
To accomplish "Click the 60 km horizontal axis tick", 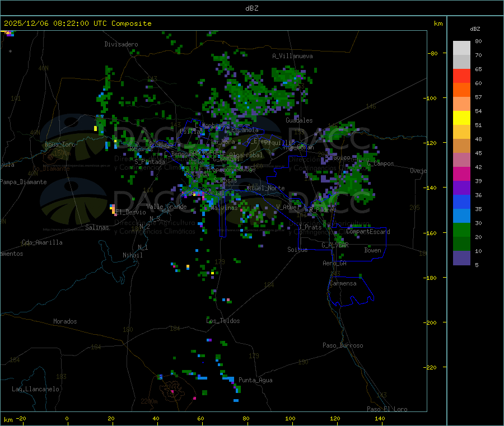I will 200,419.
